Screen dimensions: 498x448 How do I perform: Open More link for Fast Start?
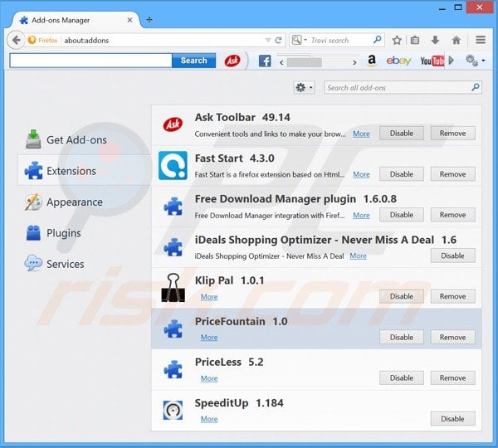361,174
